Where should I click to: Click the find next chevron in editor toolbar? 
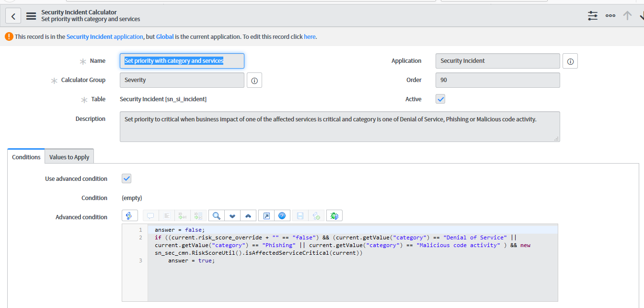(232, 215)
